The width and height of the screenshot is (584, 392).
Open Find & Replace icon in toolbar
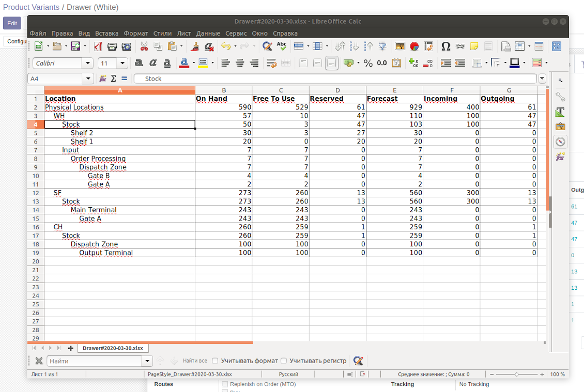pos(267,46)
